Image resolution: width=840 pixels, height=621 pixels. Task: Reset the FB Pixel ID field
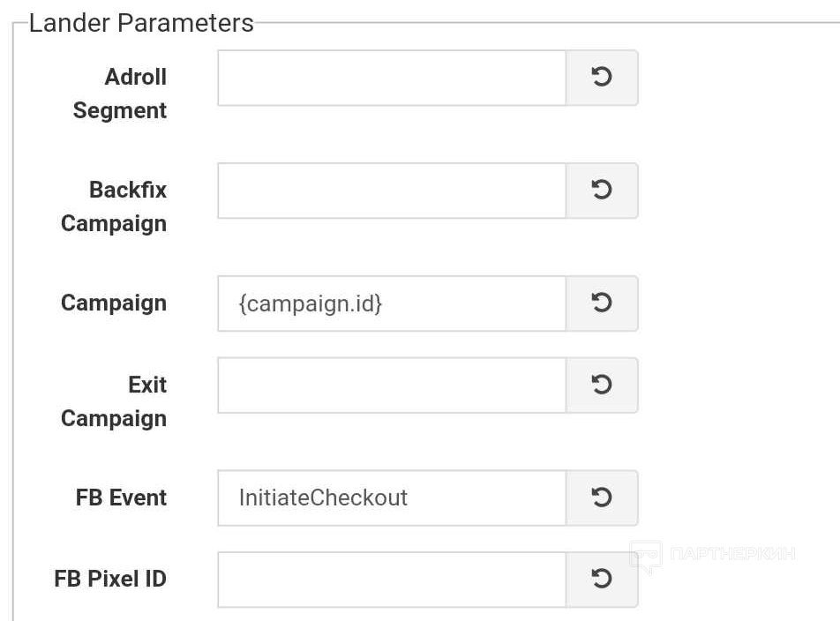pyautogui.click(x=601, y=579)
